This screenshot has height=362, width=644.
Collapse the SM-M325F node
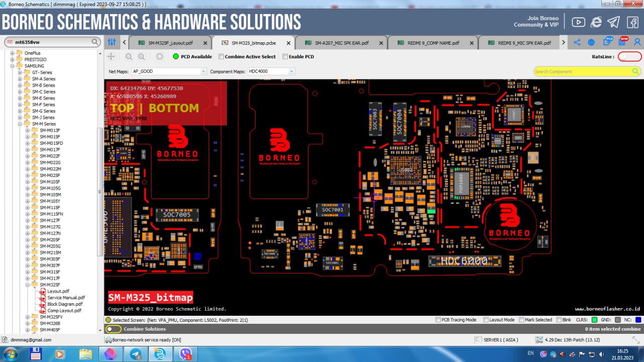28,285
